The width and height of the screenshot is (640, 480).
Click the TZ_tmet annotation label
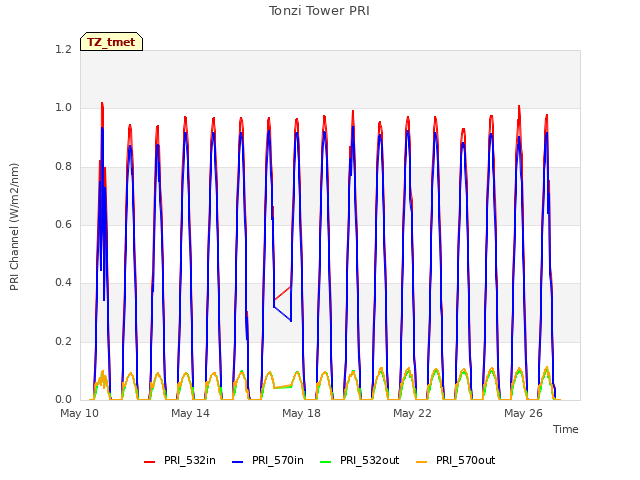tap(111, 42)
